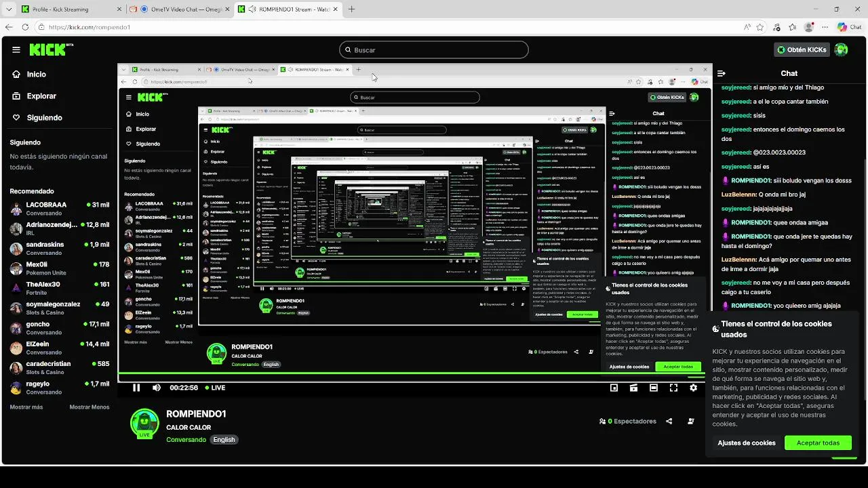Image resolution: width=868 pixels, height=488 pixels.
Task: Open rageylo channel in recommended list
Action: coord(60,388)
